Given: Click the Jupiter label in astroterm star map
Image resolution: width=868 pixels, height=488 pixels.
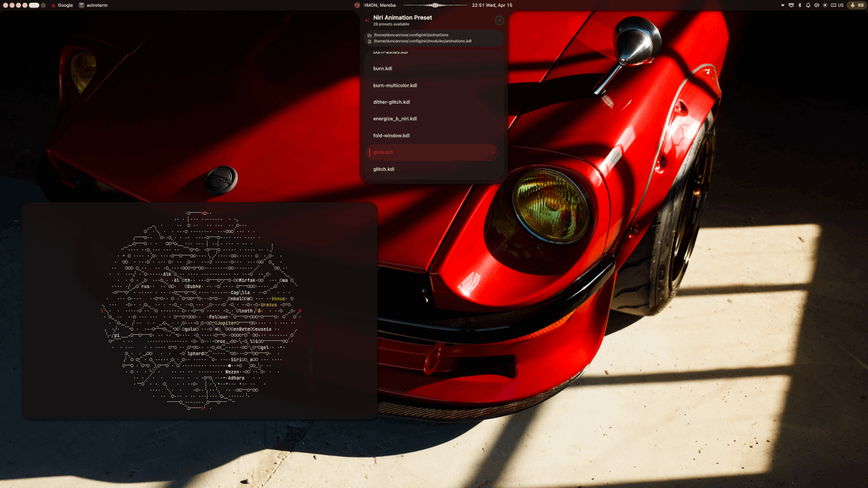Looking at the screenshot, I should coord(226,323).
